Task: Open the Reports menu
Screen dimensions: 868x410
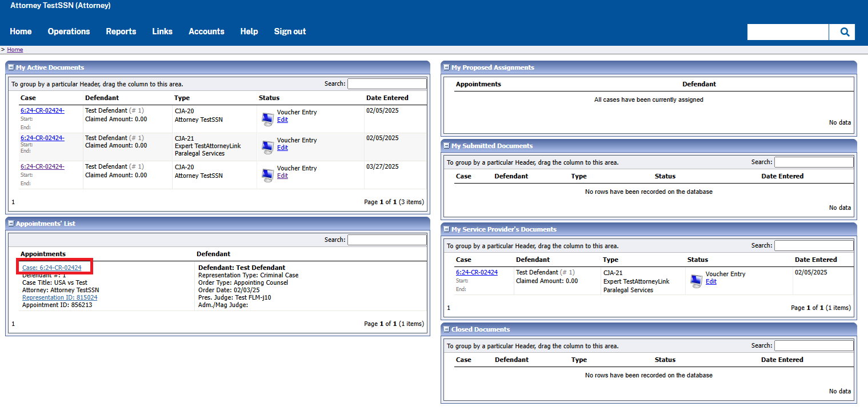Action: [121, 31]
